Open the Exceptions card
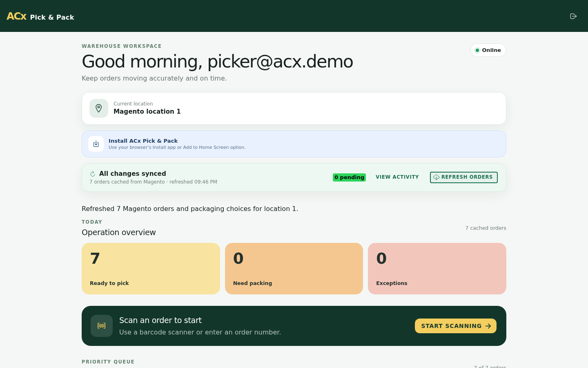Screen dimensions: 588x368 (x=437, y=269)
